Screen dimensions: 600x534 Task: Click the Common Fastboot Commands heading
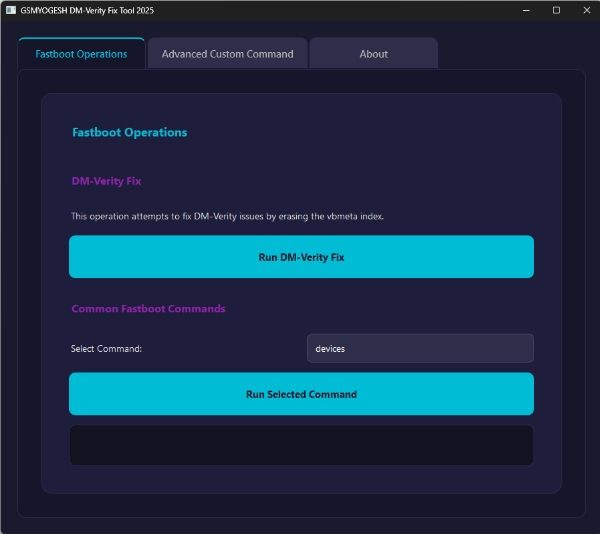point(148,309)
